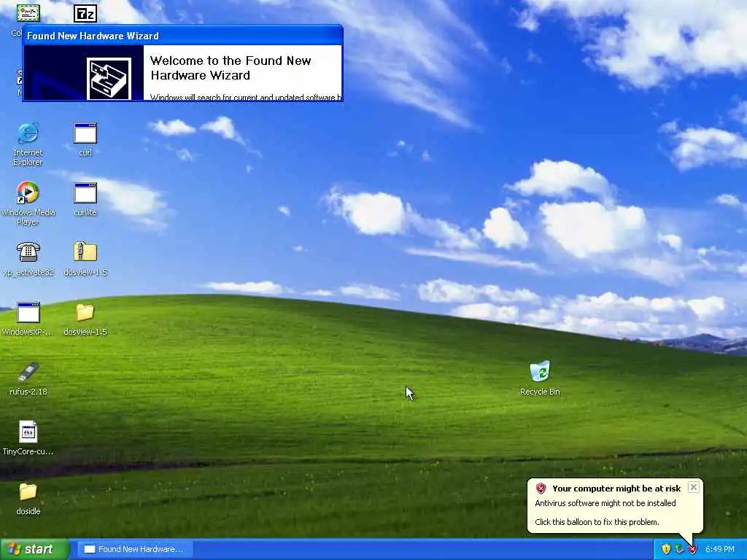Click the xp_activate32 telephone icon
The width and height of the screenshot is (747, 560).
(28, 252)
